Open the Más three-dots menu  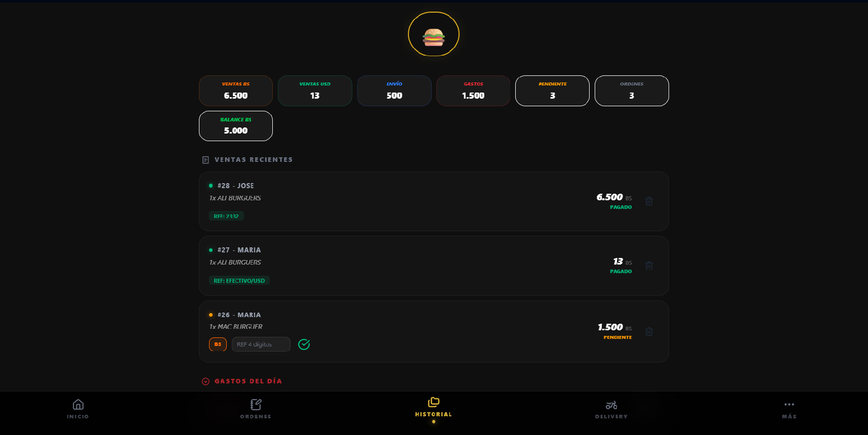pos(789,409)
